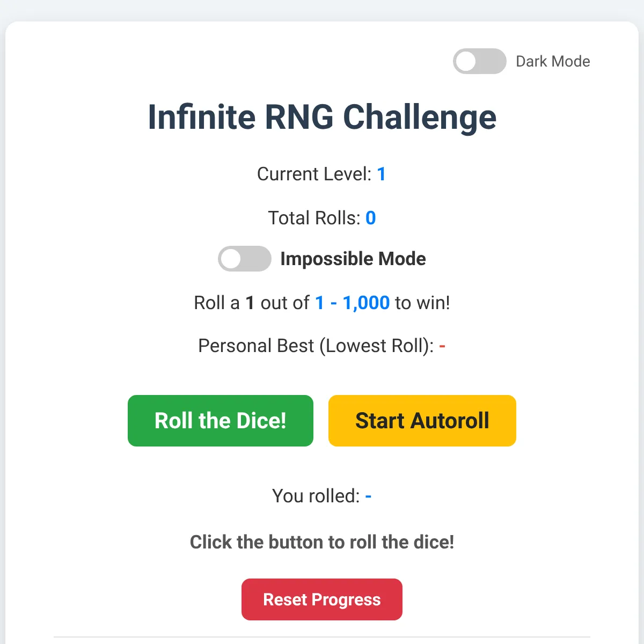Image resolution: width=644 pixels, height=644 pixels.
Task: Click the red Reset Progress button
Action: (322, 599)
